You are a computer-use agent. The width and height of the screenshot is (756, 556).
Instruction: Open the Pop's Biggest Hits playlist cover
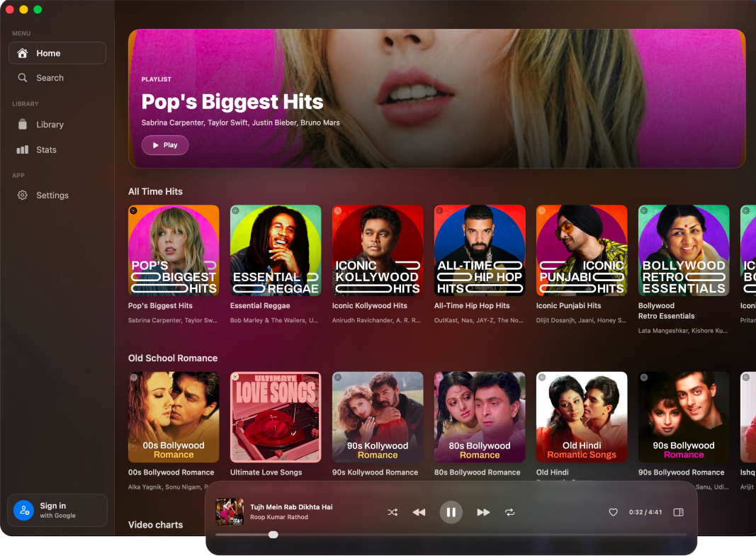click(x=174, y=251)
